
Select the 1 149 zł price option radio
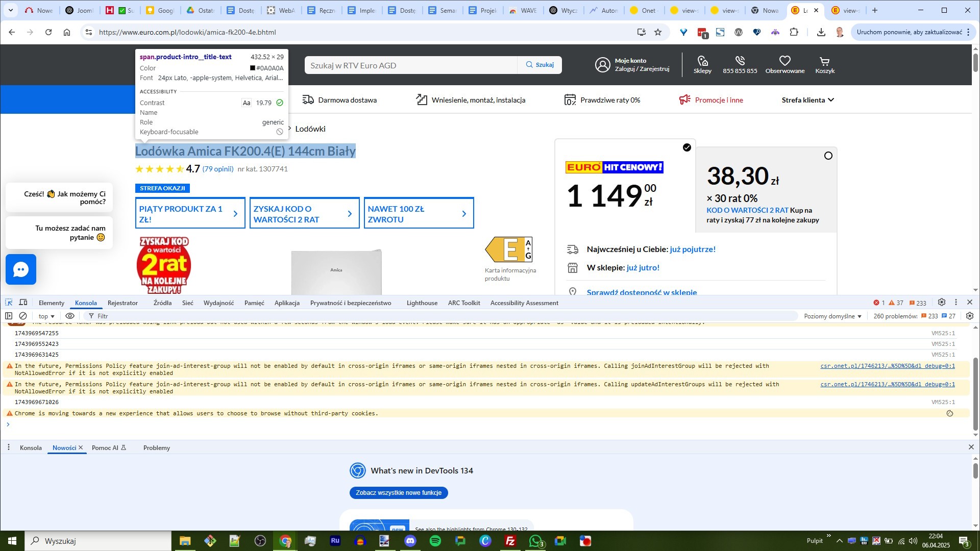687,147
